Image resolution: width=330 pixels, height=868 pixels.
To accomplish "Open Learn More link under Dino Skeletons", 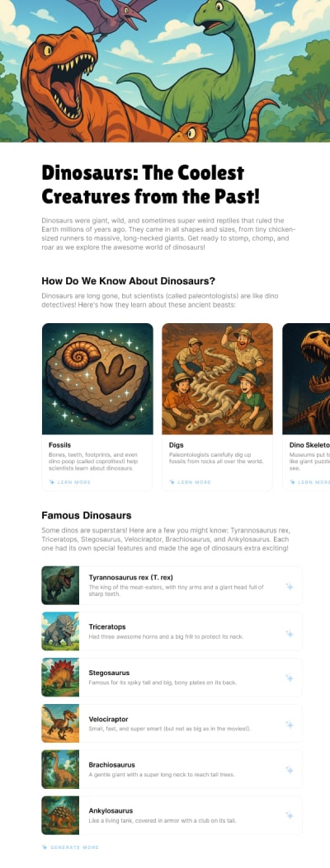I will tap(309, 482).
